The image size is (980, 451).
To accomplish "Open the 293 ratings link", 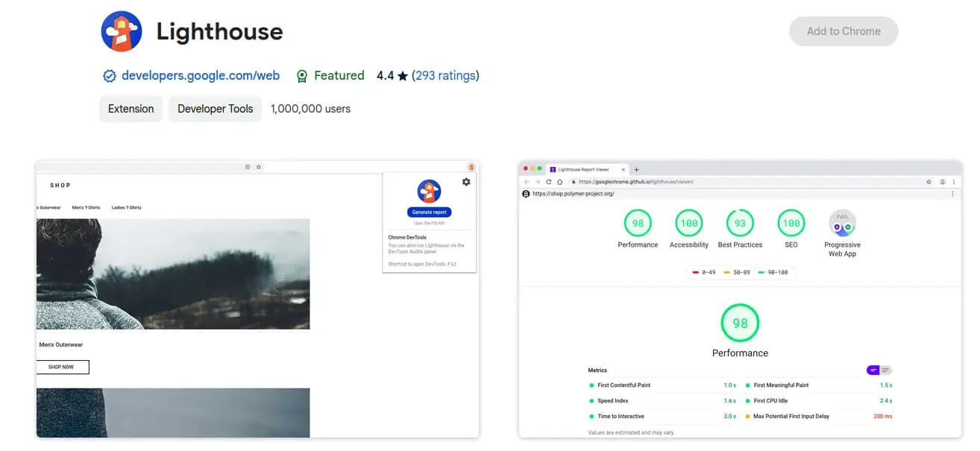I will (x=445, y=75).
